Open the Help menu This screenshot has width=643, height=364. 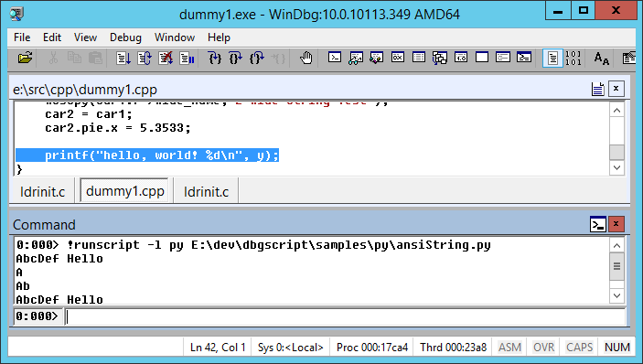point(219,37)
